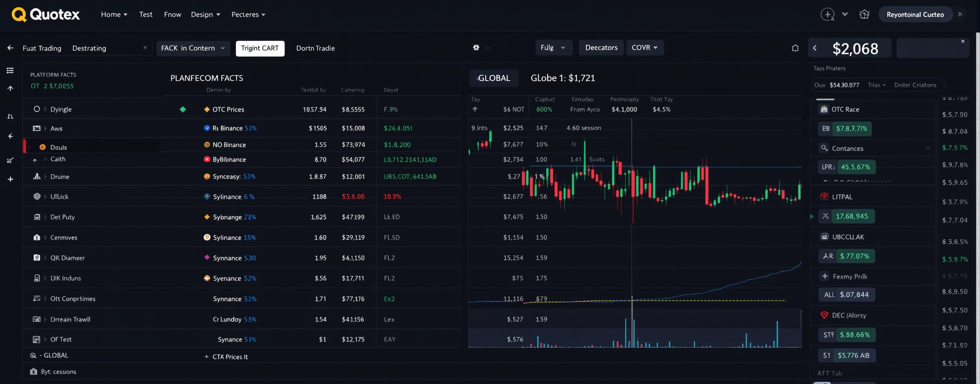This screenshot has height=384, width=980.
Task: Open the COVR dropdown
Action: click(x=645, y=47)
